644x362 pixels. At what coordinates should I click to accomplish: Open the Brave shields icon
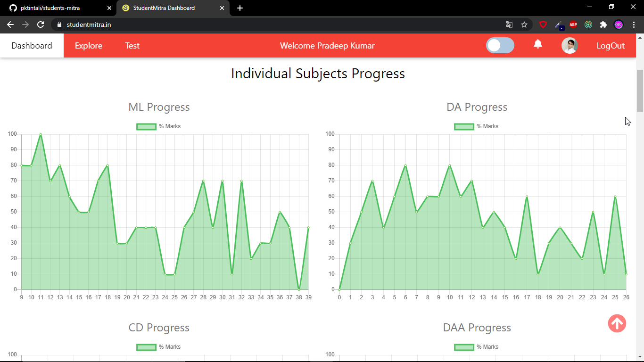[x=543, y=25]
